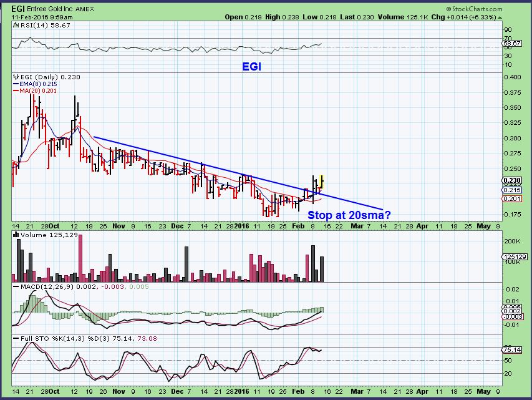The width and height of the screenshot is (532, 400).
Task: Click the blue descending trendline on price chart
Action: coord(238,173)
